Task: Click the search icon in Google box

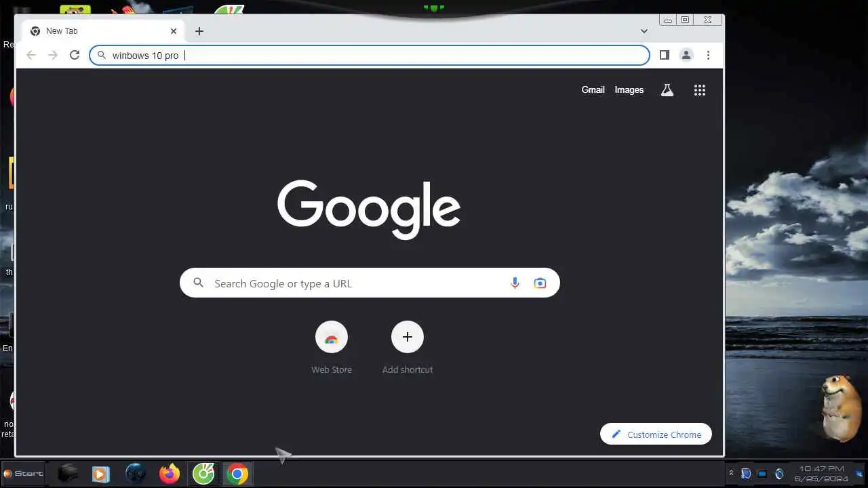Action: pyautogui.click(x=198, y=283)
